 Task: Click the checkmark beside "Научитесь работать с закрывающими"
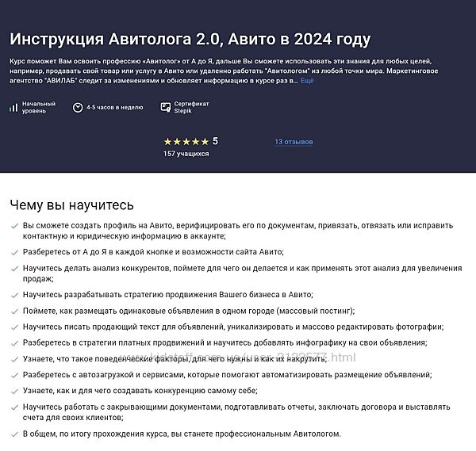(14, 407)
